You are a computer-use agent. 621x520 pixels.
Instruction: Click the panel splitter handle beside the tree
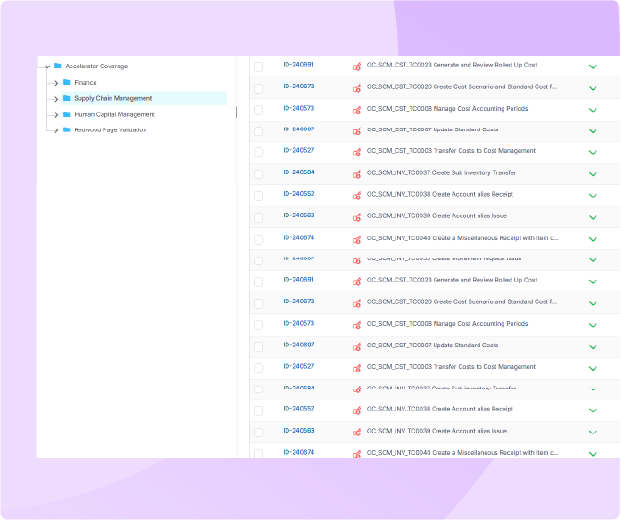pyautogui.click(x=237, y=113)
